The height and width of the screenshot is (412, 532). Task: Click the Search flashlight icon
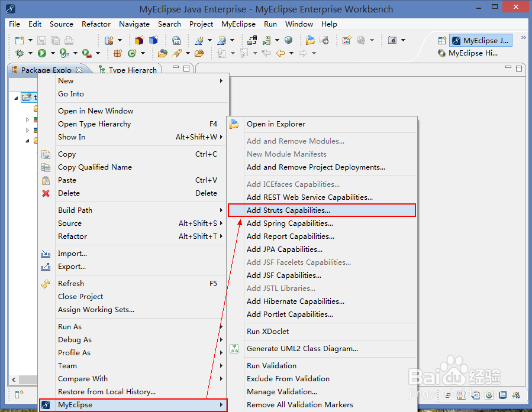pyautogui.click(x=177, y=53)
